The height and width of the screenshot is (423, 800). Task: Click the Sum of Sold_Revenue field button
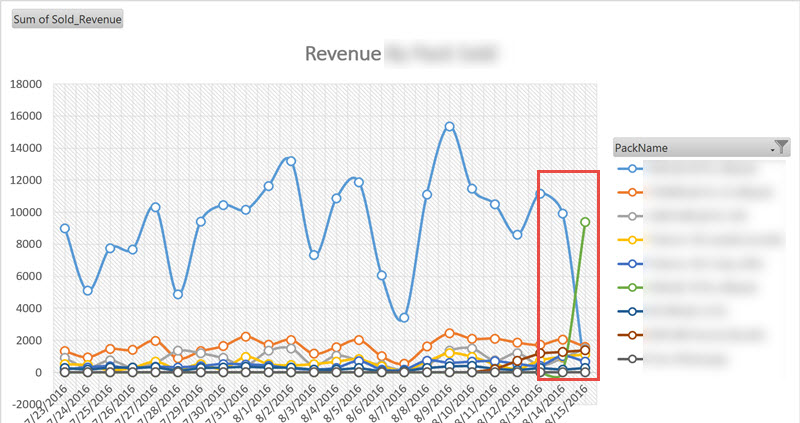click(x=66, y=20)
